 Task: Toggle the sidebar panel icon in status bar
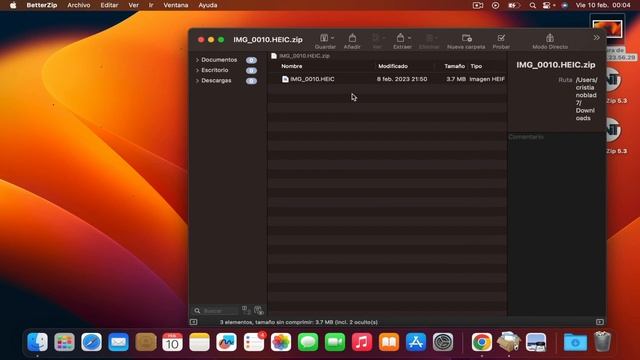(x=193, y=322)
